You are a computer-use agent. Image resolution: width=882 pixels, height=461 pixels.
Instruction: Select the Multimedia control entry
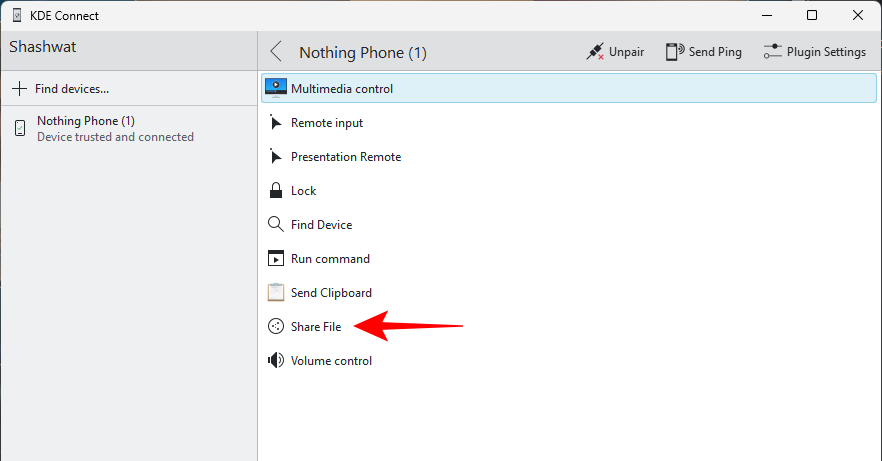(342, 89)
